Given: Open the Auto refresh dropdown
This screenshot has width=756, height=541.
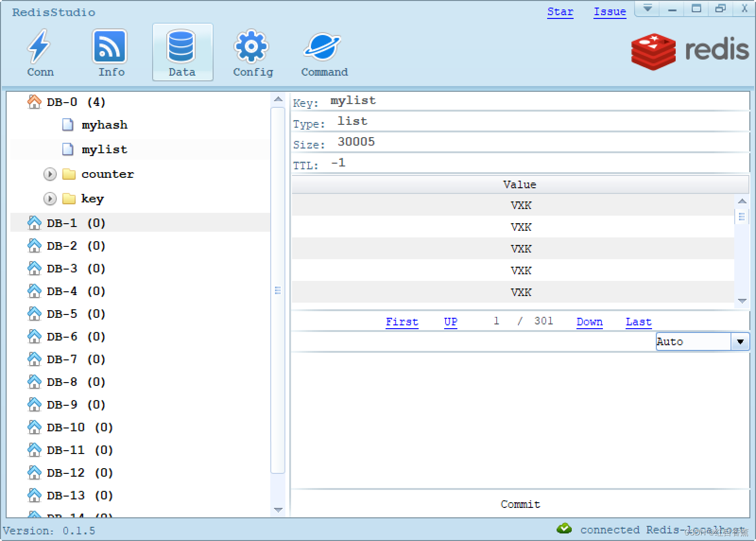Looking at the screenshot, I should [x=740, y=341].
